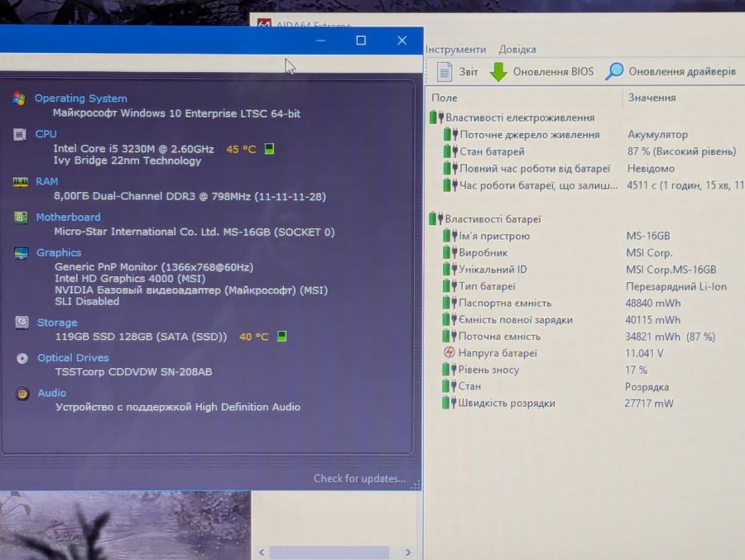745x560 pixels.
Task: Click the magnifier driver update icon
Action: (614, 71)
